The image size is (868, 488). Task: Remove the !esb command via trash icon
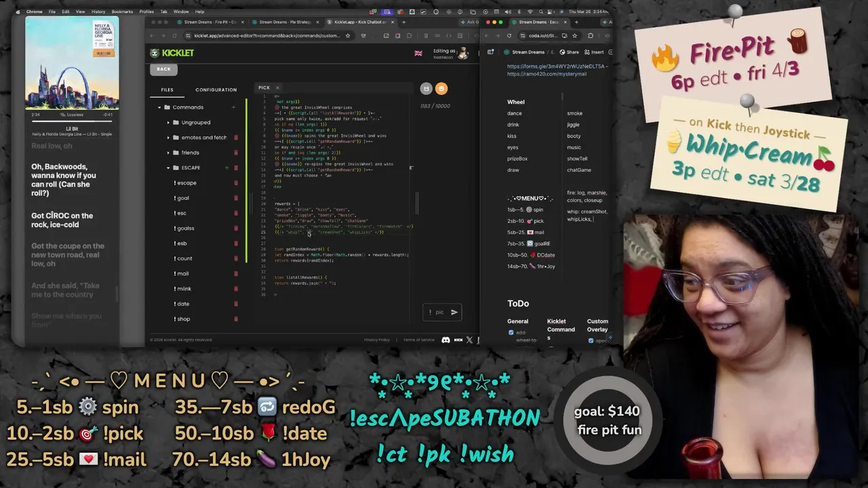pyautogui.click(x=236, y=243)
